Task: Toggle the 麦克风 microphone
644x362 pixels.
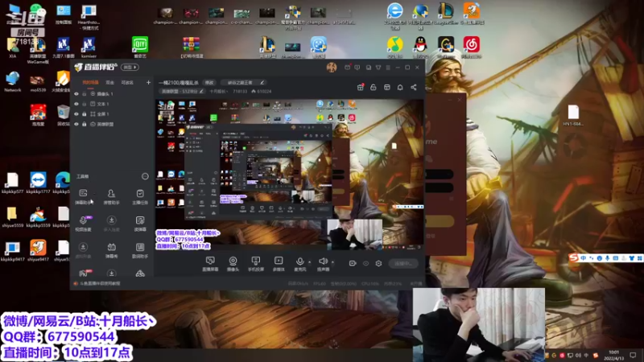Action: pos(300,264)
